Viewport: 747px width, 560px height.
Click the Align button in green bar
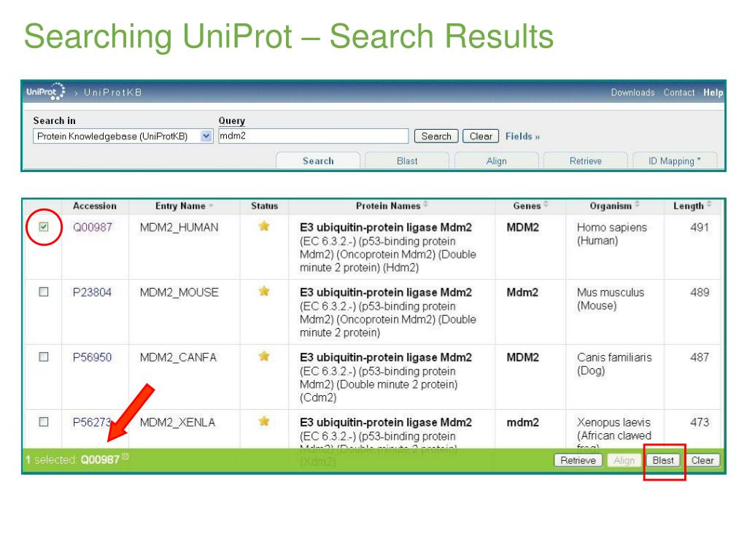pos(624,460)
